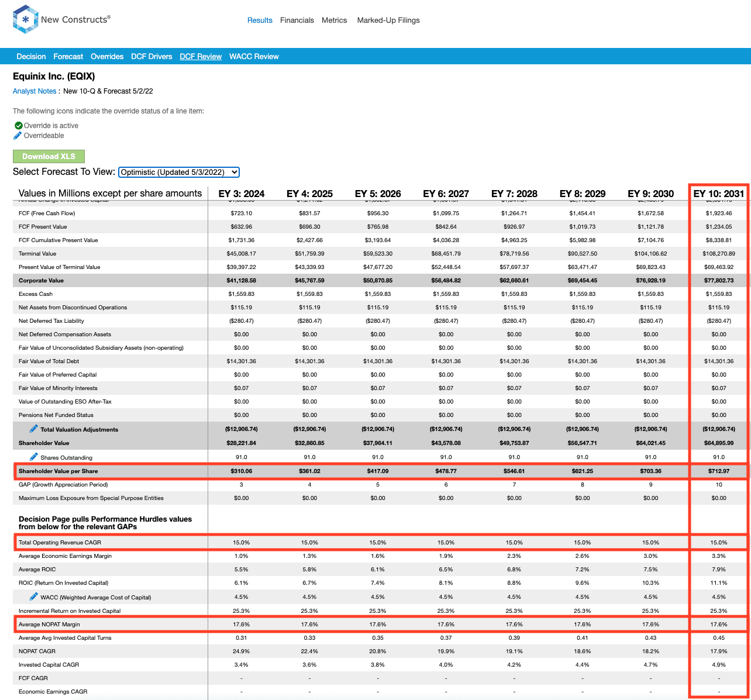Switch to the Overrides tab
The image size is (751, 700).
click(x=107, y=57)
